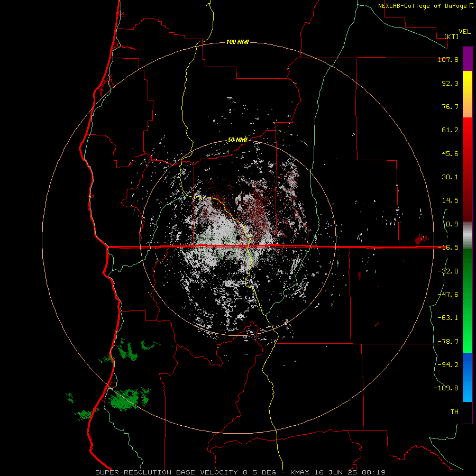Screen dimensions: 476x476
Task: Click the 92.3 velocity scale value
Action: [x=450, y=83]
